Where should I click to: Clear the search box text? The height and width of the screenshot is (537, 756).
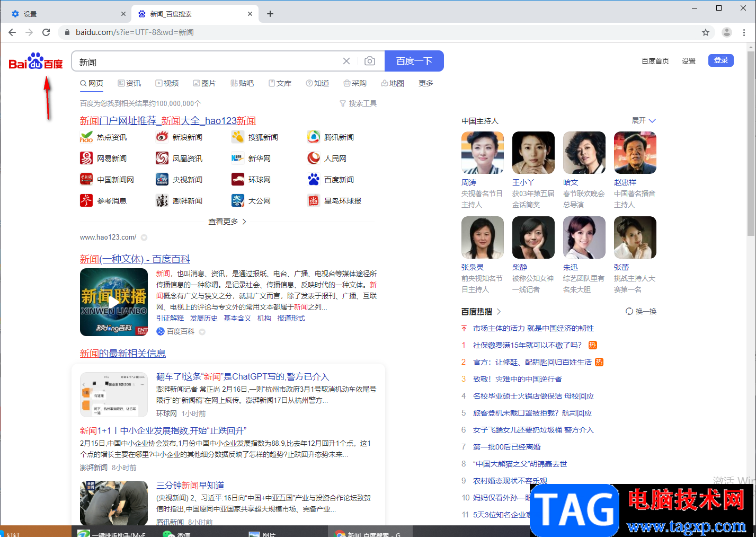pos(346,61)
